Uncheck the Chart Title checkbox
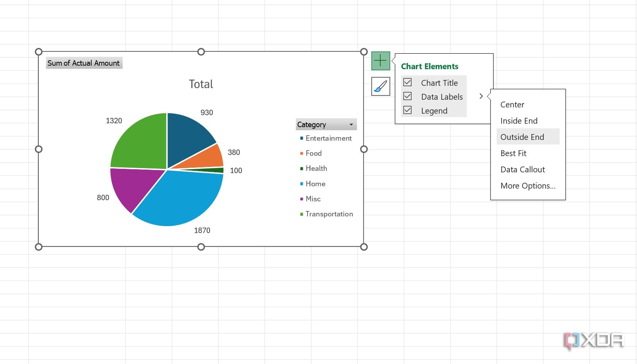 [x=407, y=82]
